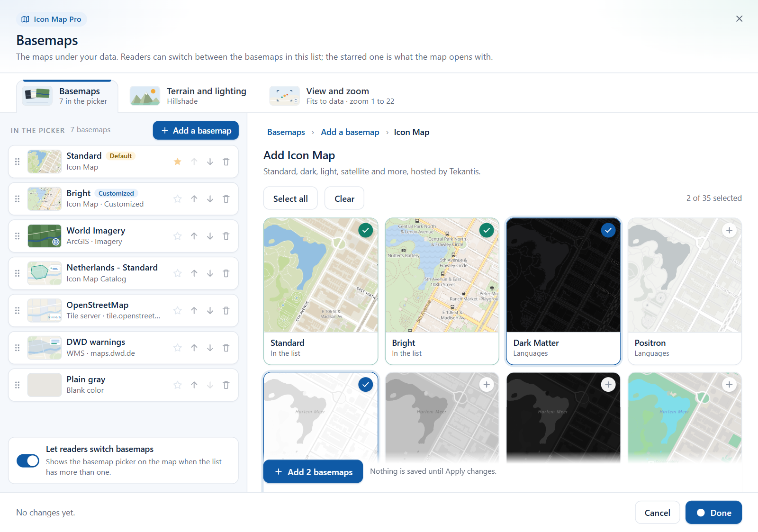This screenshot has width=758, height=532.
Task: Click the Plain gray color thumbnail
Action: pyautogui.click(x=45, y=385)
